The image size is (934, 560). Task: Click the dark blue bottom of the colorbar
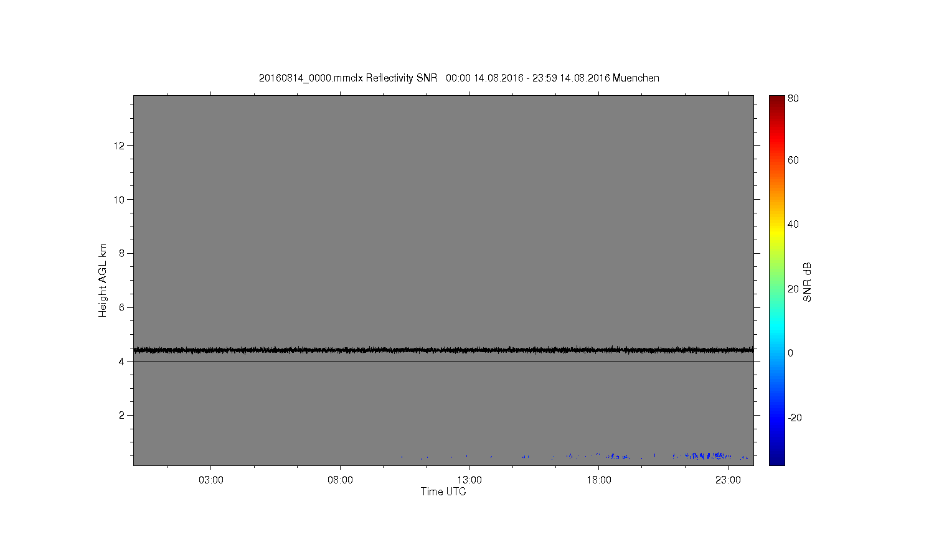tap(776, 459)
